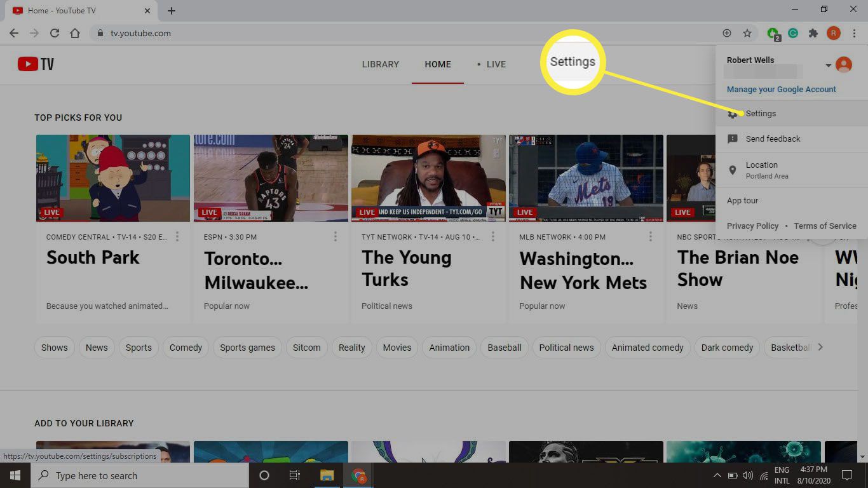Switch to the Library tab
This screenshot has width=868, height=488.
pyautogui.click(x=381, y=64)
